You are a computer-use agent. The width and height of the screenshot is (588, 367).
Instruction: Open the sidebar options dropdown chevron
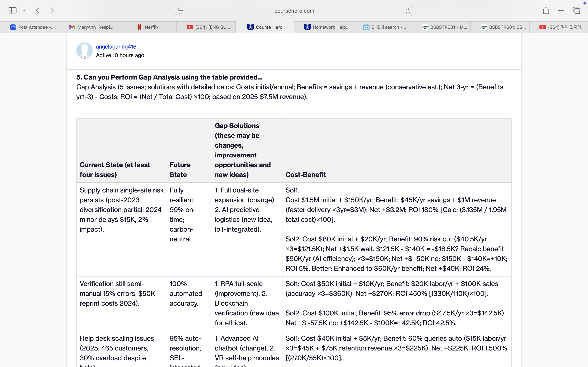[23, 10]
